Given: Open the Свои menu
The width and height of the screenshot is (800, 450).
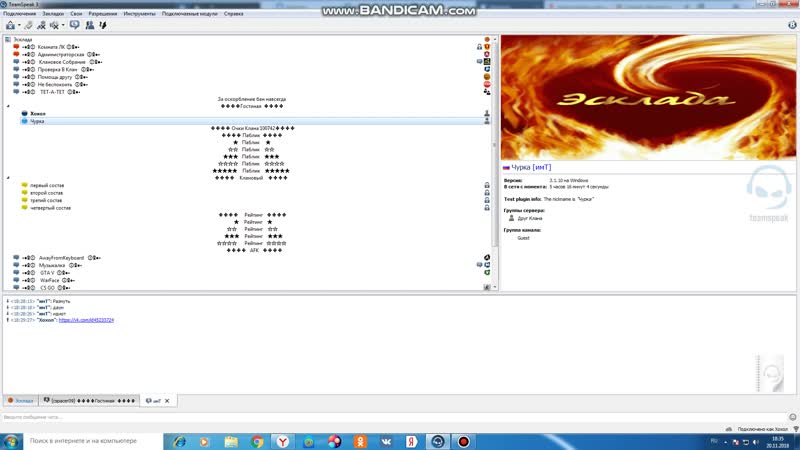Looking at the screenshot, I should pyautogui.click(x=76, y=14).
